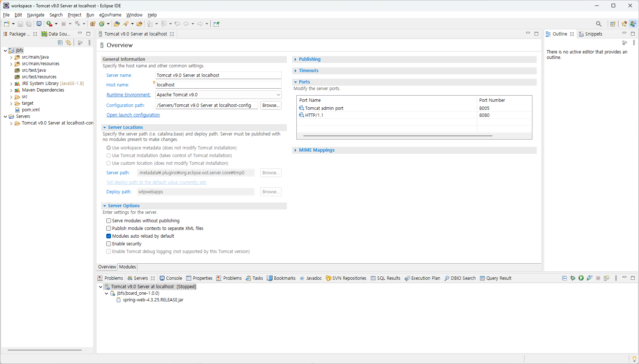The width and height of the screenshot is (639, 364).
Task: Click the Search flashlight toolbar icon
Action: point(126,24)
